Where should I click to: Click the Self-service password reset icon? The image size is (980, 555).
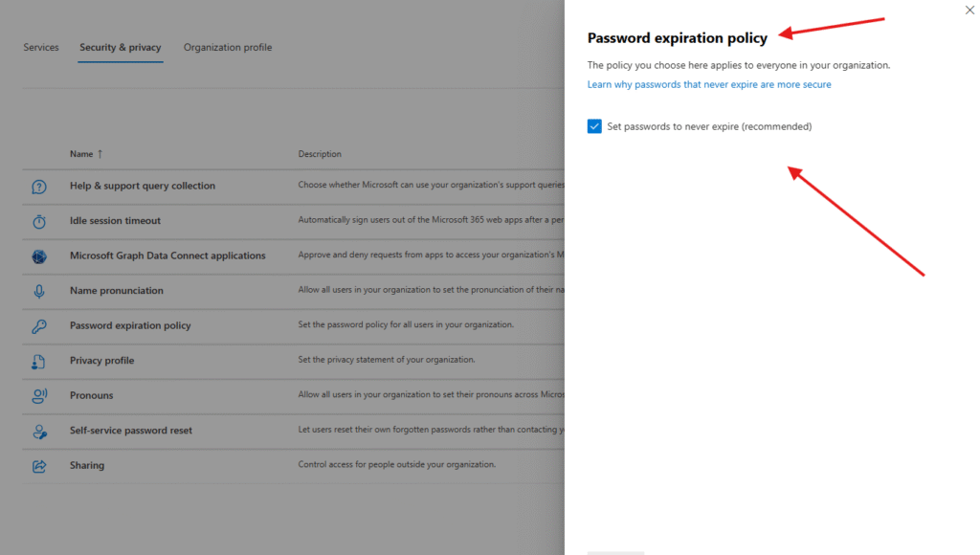click(39, 432)
